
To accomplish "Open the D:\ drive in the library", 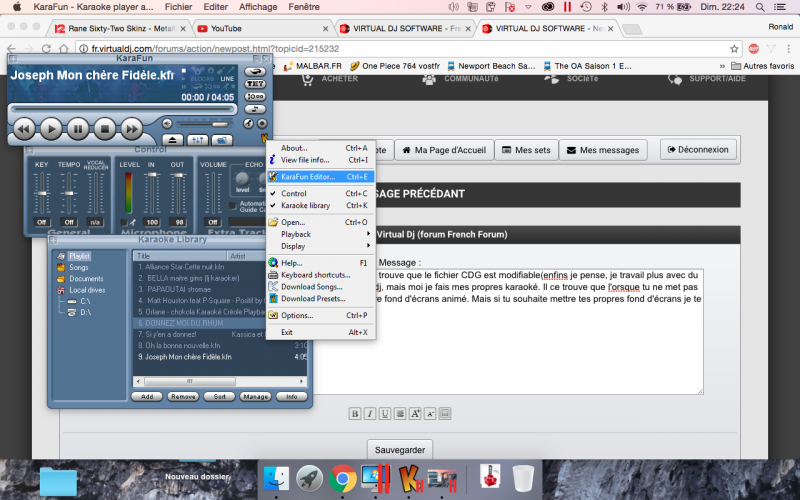I will click(85, 312).
